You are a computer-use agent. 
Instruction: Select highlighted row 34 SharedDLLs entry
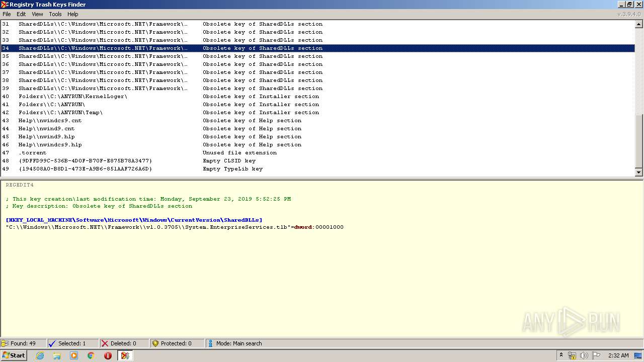(x=317, y=48)
